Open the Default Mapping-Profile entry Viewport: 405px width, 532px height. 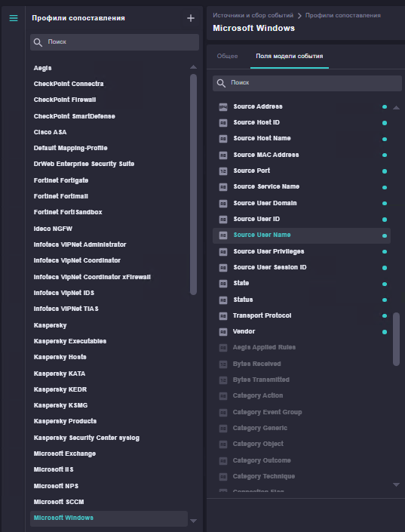pyautogui.click(x=71, y=148)
